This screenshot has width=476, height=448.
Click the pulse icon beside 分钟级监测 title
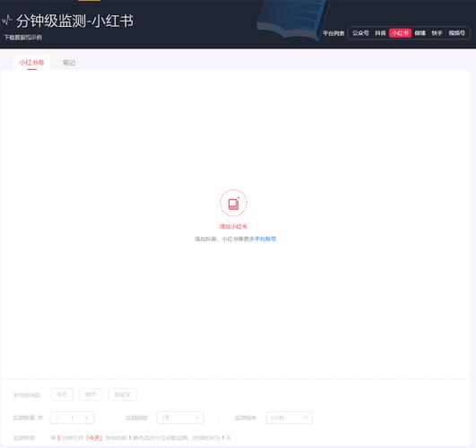[x=6, y=21]
